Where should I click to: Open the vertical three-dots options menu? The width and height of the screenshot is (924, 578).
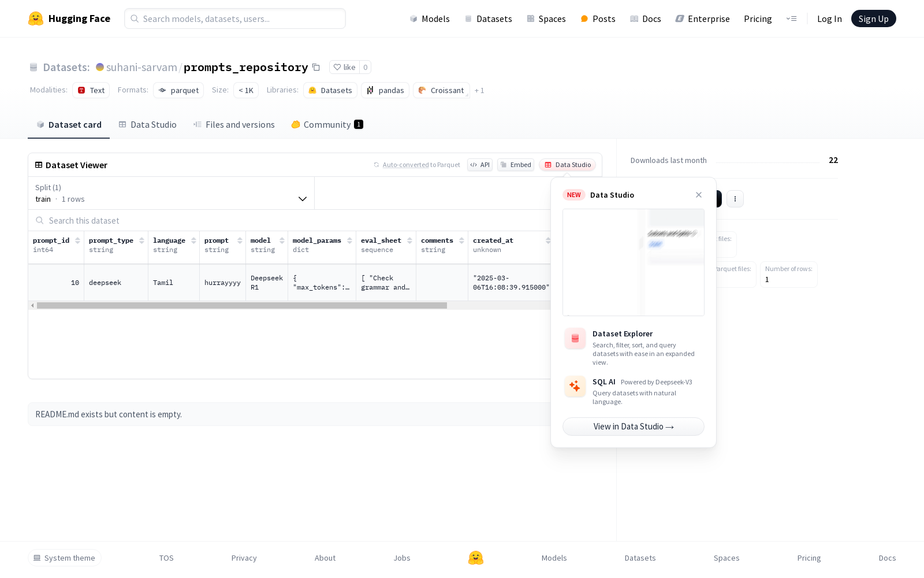coord(735,199)
